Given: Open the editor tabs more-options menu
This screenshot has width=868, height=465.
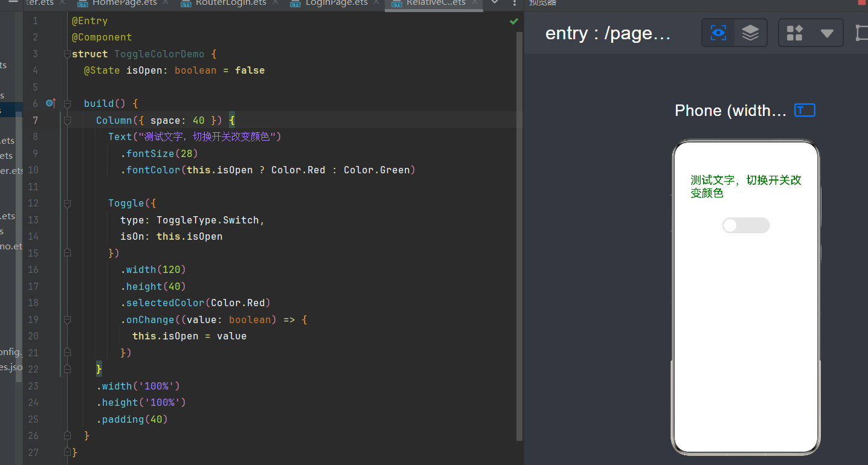Looking at the screenshot, I should click(514, 3).
